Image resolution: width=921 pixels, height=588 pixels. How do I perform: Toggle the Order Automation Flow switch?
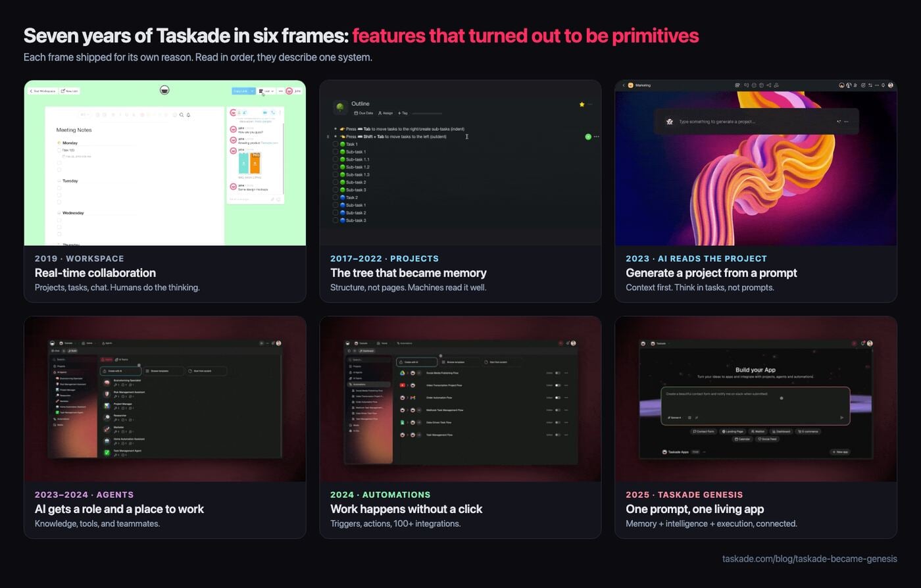coord(558,398)
